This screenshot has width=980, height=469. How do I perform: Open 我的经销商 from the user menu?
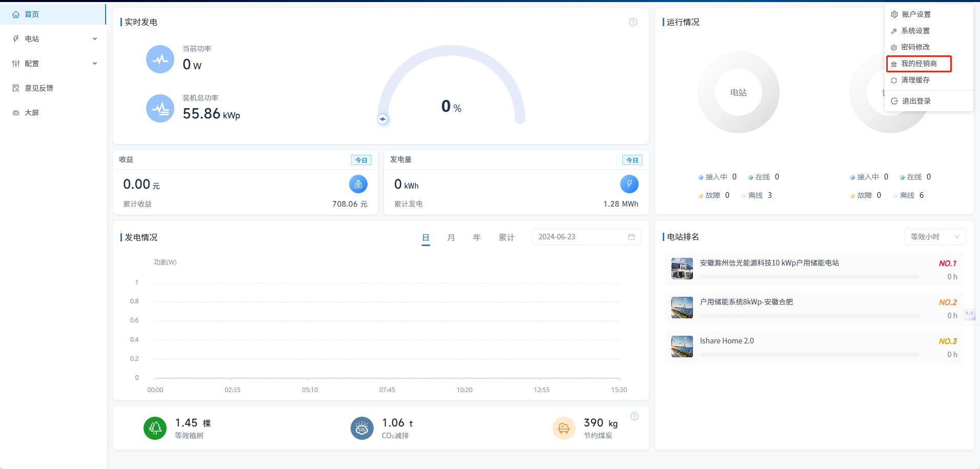pos(919,64)
